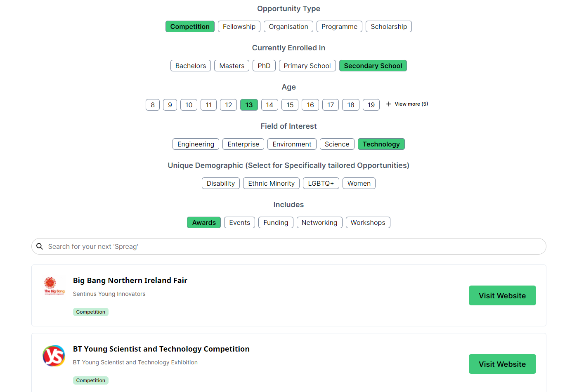Select the Engineering field of interest

(x=196, y=144)
